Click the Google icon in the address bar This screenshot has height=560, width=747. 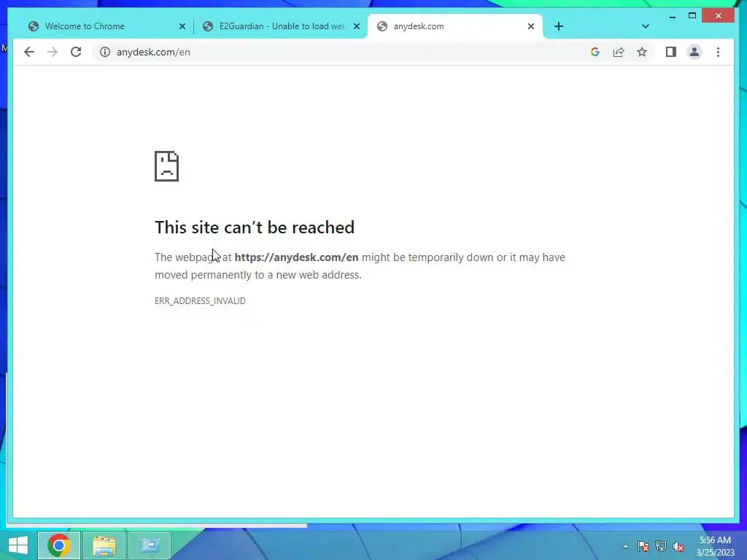595,52
